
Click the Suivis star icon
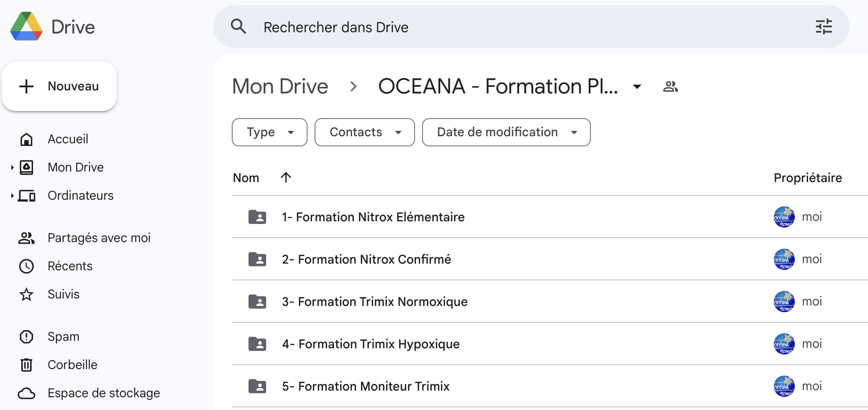coord(26,294)
